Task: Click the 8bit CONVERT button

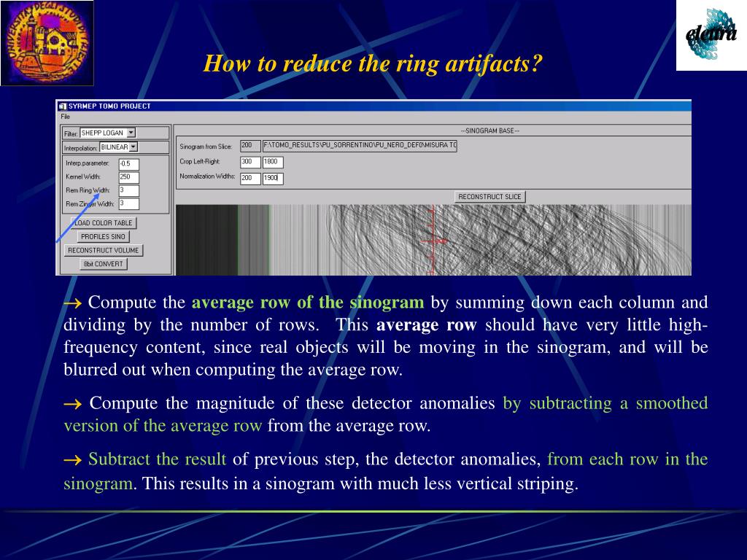Action: coord(104,264)
